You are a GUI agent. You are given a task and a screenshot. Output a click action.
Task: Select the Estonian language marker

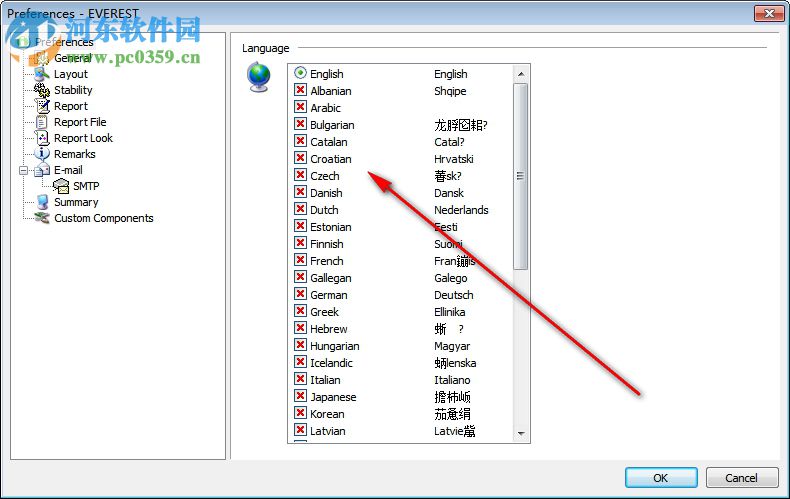coord(300,226)
